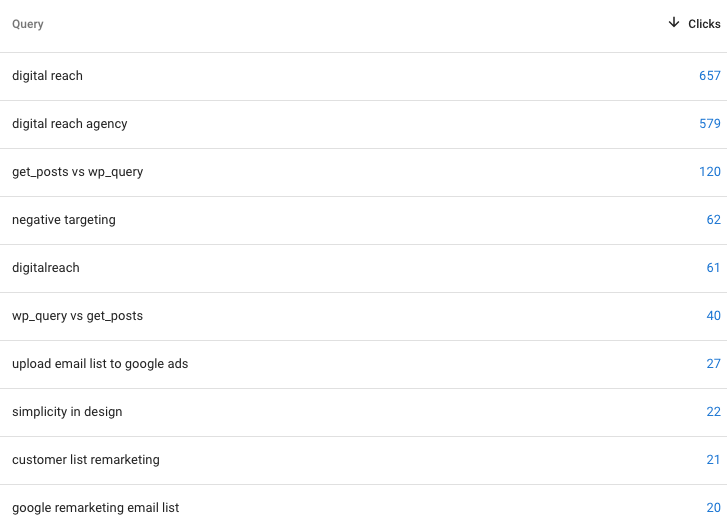Select the 'negative targeting' query row

tap(64, 220)
